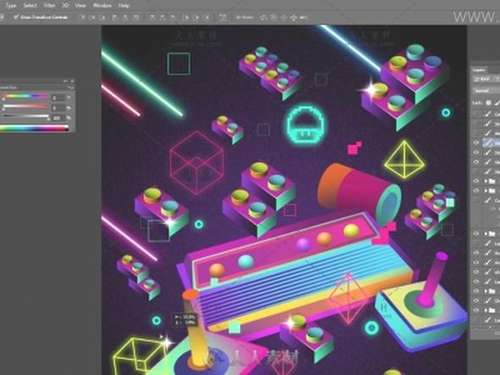Open the Type menu
The image size is (500, 375).
point(11,6)
